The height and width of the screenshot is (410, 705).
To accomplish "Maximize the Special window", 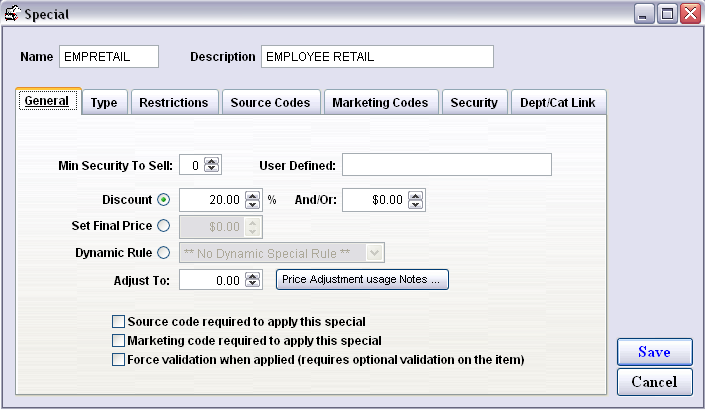I will (x=667, y=13).
